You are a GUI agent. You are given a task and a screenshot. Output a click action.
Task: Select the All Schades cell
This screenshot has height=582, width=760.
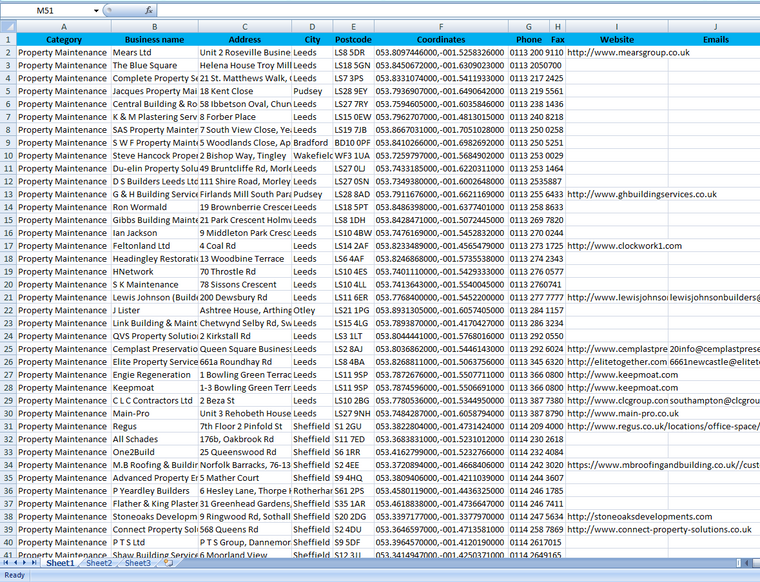155,439
